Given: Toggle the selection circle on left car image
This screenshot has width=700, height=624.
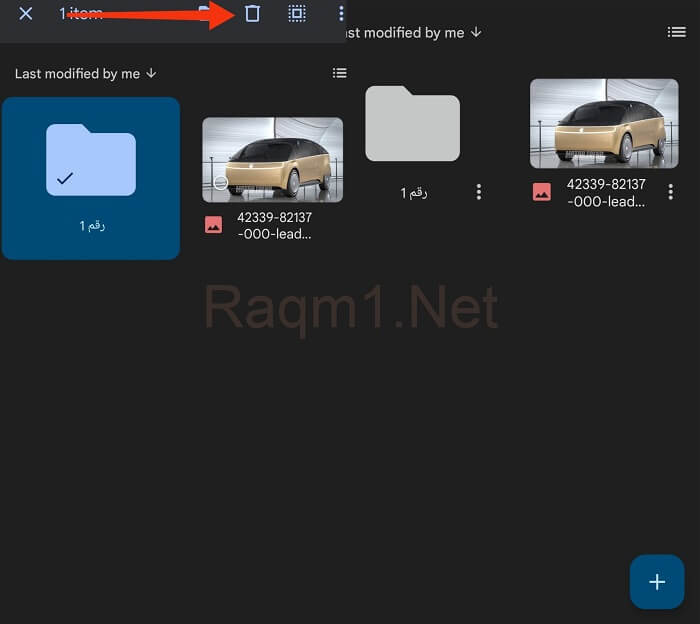Looking at the screenshot, I should 220,183.
